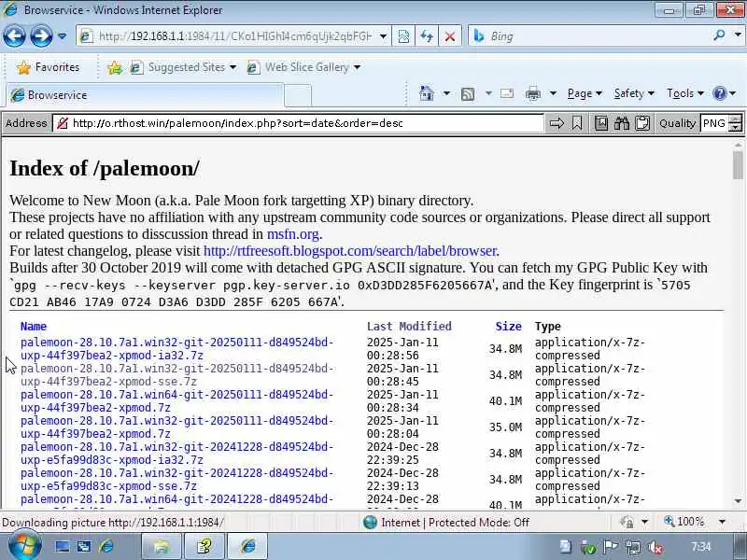This screenshot has height=560, width=747.
Task: Click the IE Forward navigation arrow
Action: (x=41, y=35)
